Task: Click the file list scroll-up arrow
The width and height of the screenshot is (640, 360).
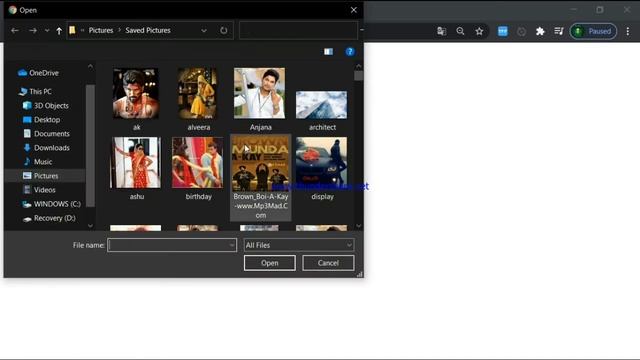Action: tap(358, 66)
